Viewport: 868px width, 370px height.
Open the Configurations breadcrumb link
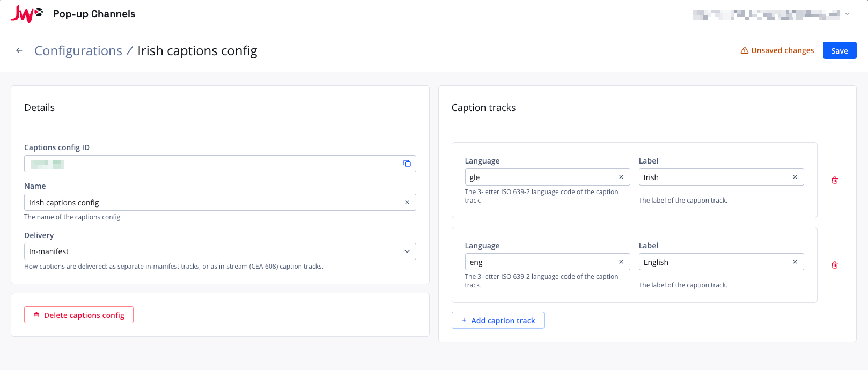78,50
